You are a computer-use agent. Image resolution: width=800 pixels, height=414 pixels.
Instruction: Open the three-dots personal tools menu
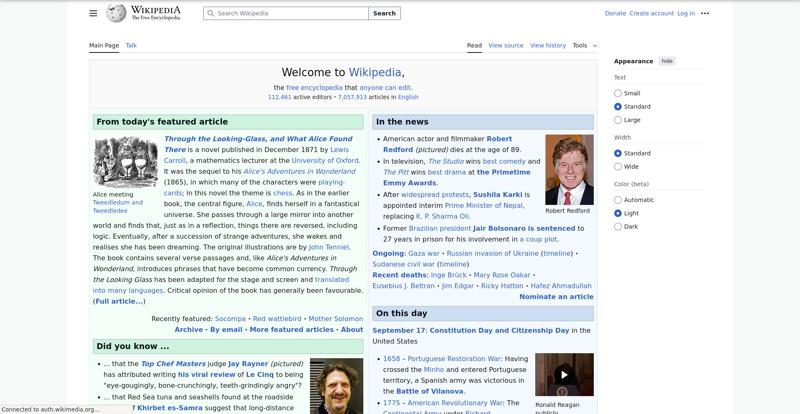pyautogui.click(x=705, y=13)
